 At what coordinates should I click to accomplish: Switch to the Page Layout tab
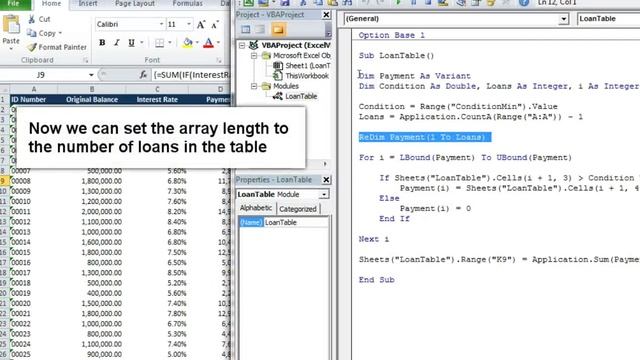[x=135, y=4]
